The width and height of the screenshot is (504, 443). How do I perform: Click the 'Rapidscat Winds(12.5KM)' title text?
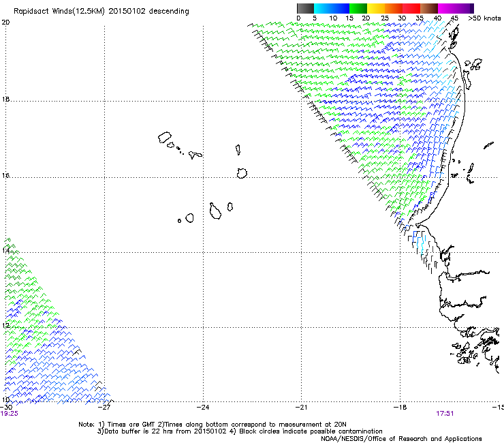point(59,12)
